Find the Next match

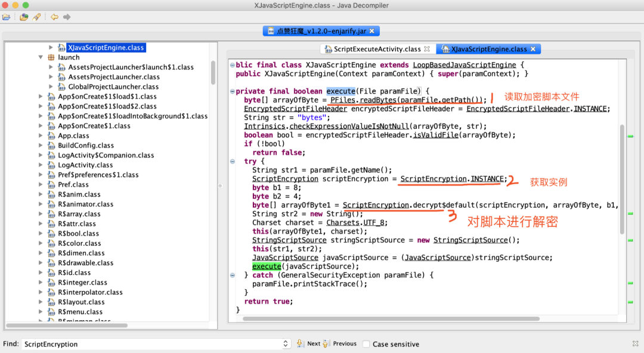pos(309,343)
